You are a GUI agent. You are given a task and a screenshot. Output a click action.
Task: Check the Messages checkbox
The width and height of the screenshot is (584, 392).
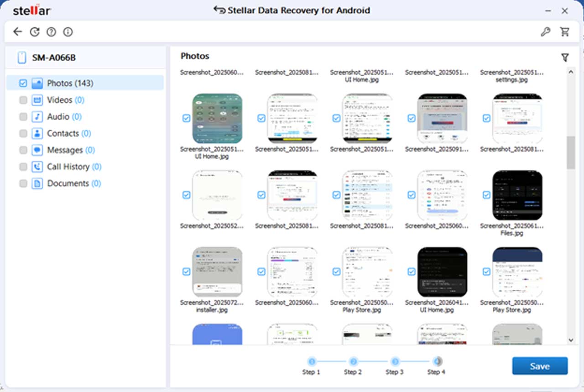pyautogui.click(x=23, y=150)
